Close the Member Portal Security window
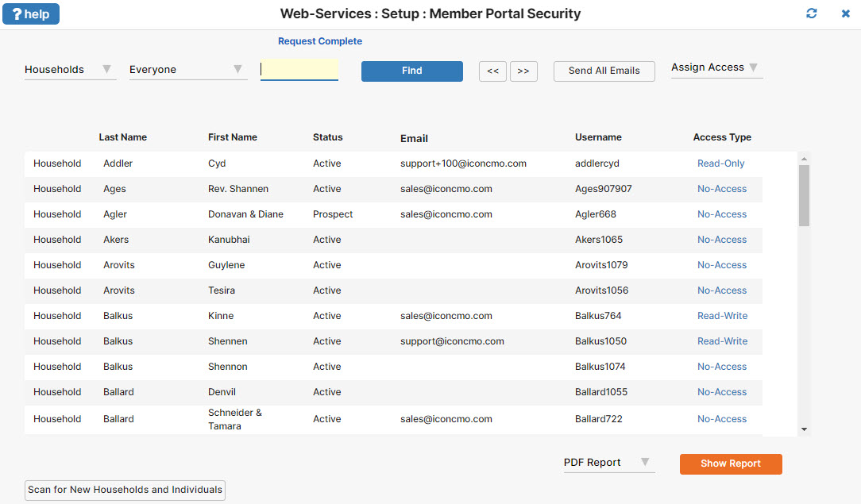 pyautogui.click(x=844, y=13)
